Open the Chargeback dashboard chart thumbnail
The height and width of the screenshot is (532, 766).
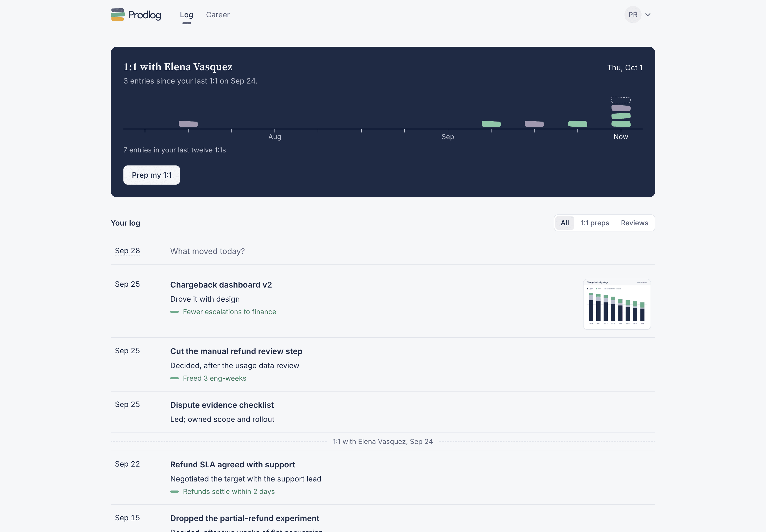pos(617,304)
